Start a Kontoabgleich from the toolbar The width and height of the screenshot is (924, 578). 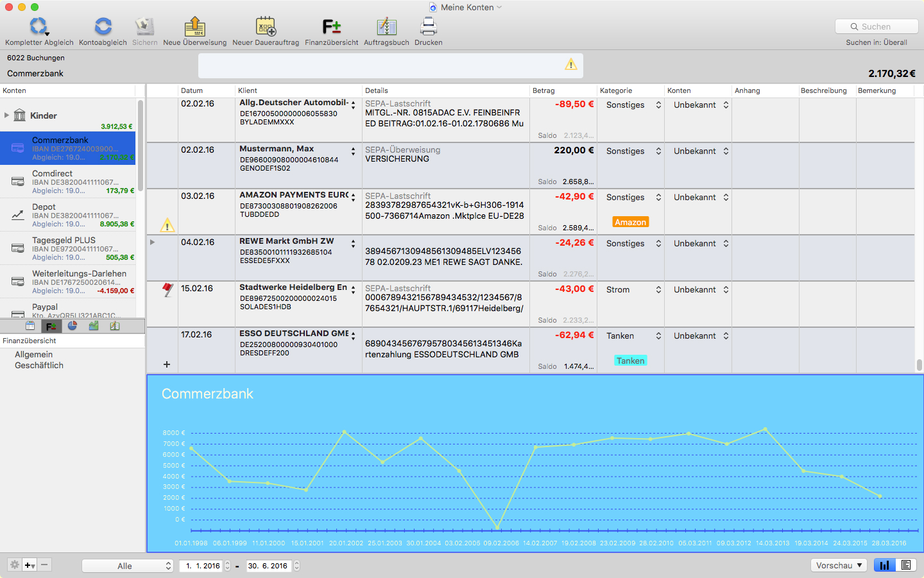click(103, 27)
